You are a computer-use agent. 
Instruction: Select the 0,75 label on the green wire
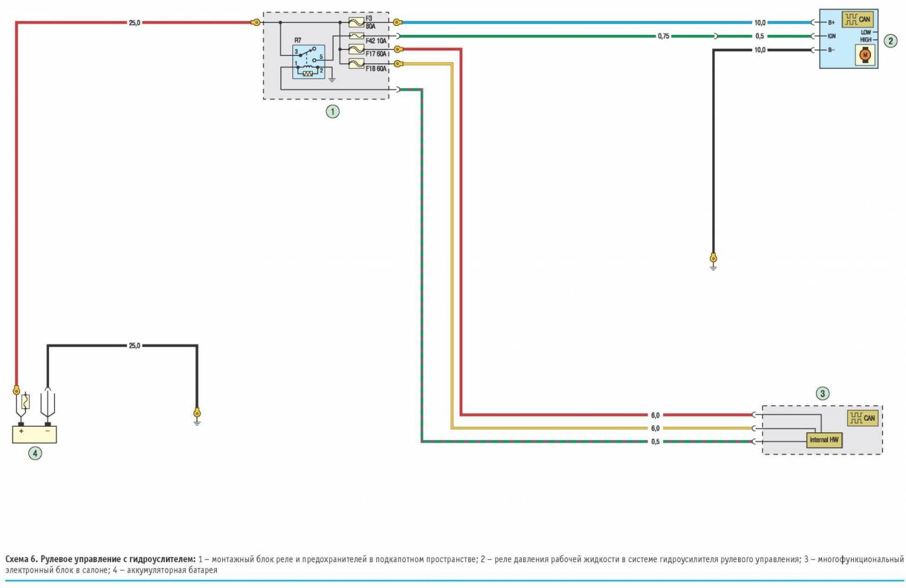click(x=663, y=36)
